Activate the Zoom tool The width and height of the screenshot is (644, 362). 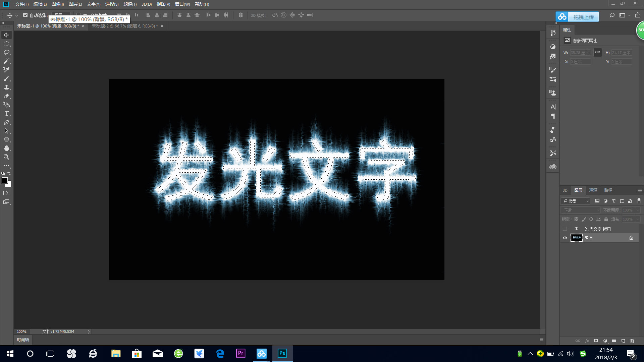click(x=6, y=157)
